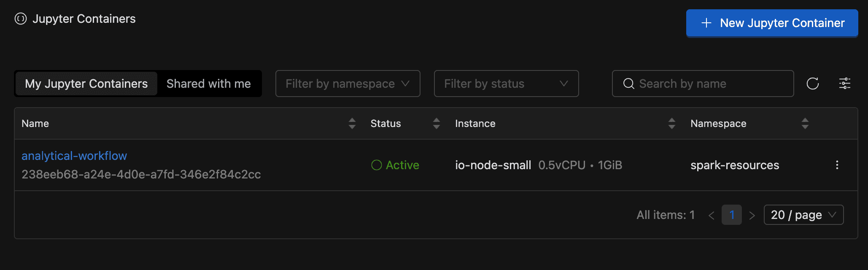Go to the previous page arrow
This screenshot has width=868, height=270.
coord(711,216)
